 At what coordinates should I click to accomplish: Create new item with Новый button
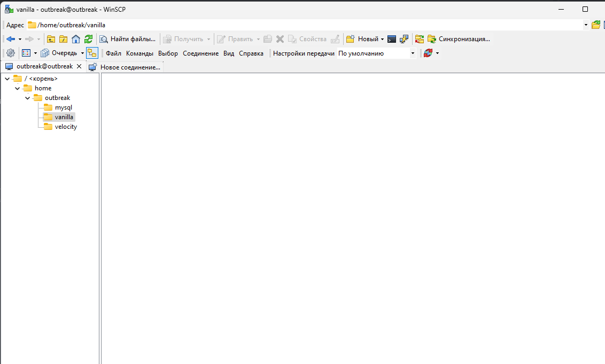click(362, 39)
